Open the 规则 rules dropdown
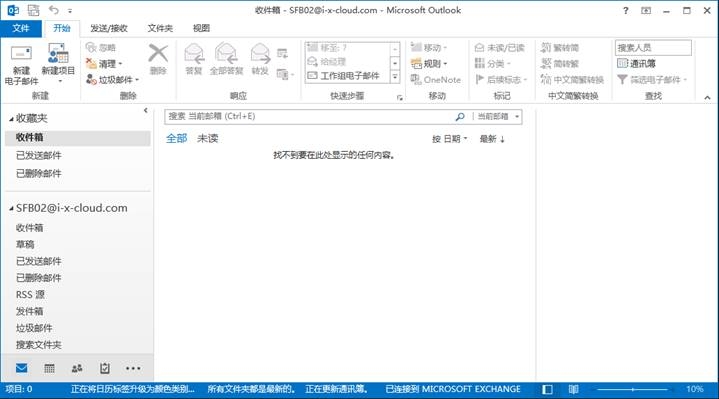This screenshot has width=719, height=399. [429, 63]
